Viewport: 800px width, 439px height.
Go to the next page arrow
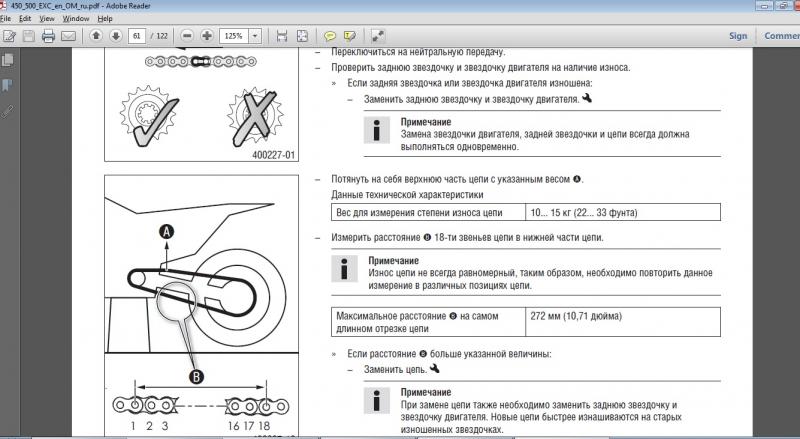[x=116, y=36]
